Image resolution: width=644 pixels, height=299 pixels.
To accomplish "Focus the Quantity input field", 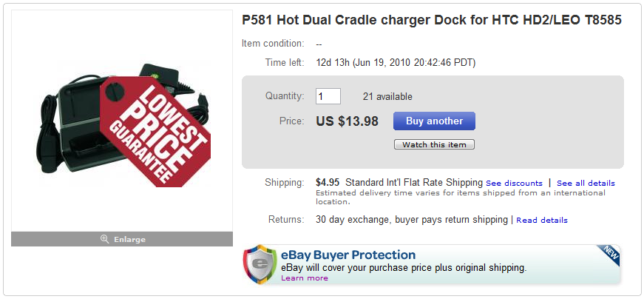I will (x=328, y=96).
